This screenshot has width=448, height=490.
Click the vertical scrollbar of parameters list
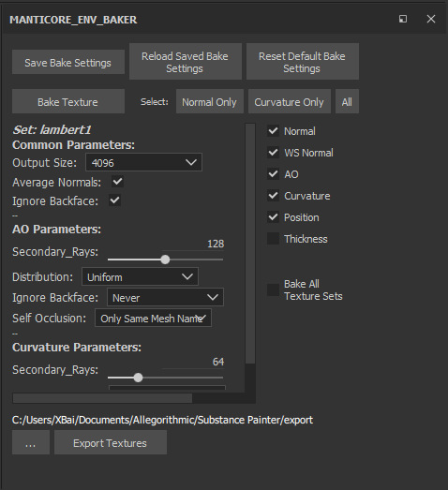[250, 244]
